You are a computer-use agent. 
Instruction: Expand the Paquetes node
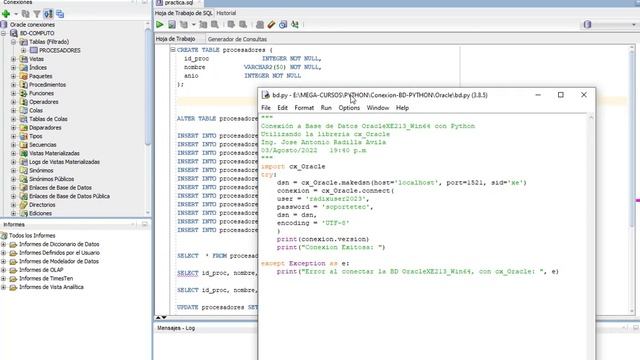pyautogui.click(x=13, y=76)
